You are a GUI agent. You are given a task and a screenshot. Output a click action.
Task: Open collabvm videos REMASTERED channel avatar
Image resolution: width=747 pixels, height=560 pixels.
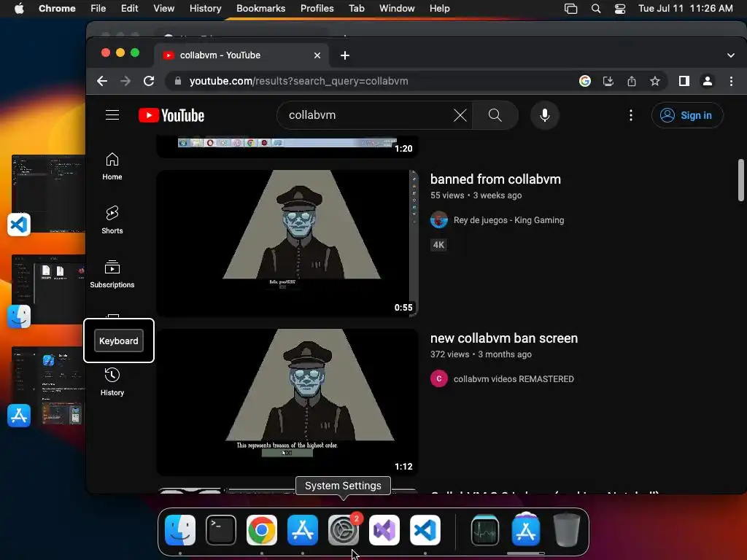(x=438, y=379)
